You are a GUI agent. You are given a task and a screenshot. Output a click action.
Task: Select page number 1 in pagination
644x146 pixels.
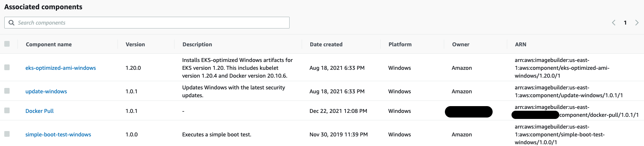point(625,23)
